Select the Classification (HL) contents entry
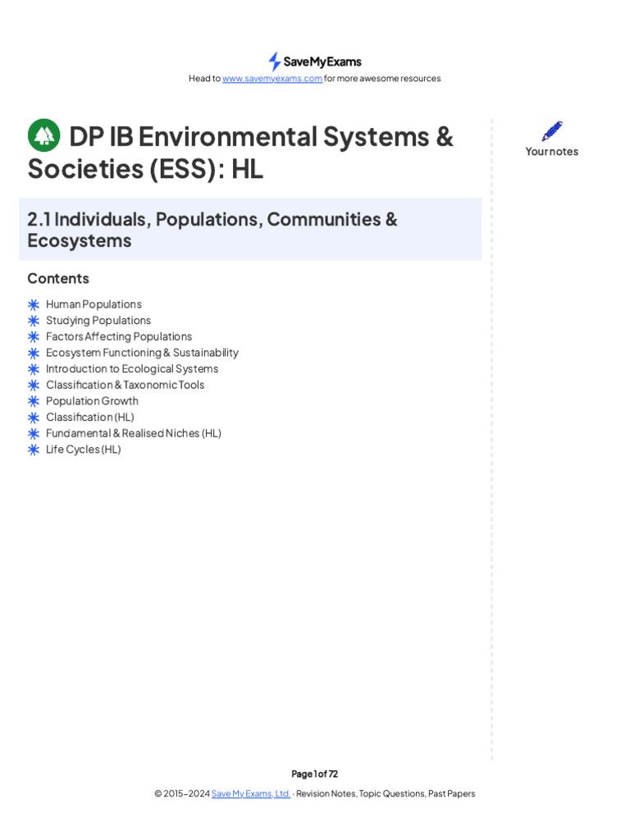 point(90,417)
